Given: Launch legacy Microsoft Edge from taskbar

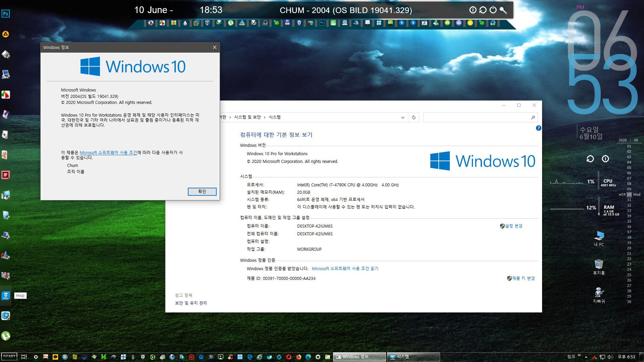Looking at the screenshot, I should click(x=250, y=357).
